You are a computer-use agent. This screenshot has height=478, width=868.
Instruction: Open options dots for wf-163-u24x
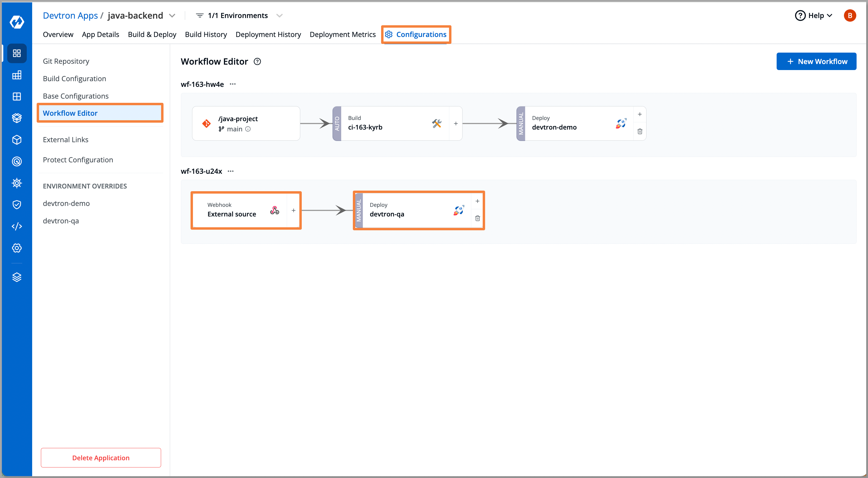tap(231, 171)
